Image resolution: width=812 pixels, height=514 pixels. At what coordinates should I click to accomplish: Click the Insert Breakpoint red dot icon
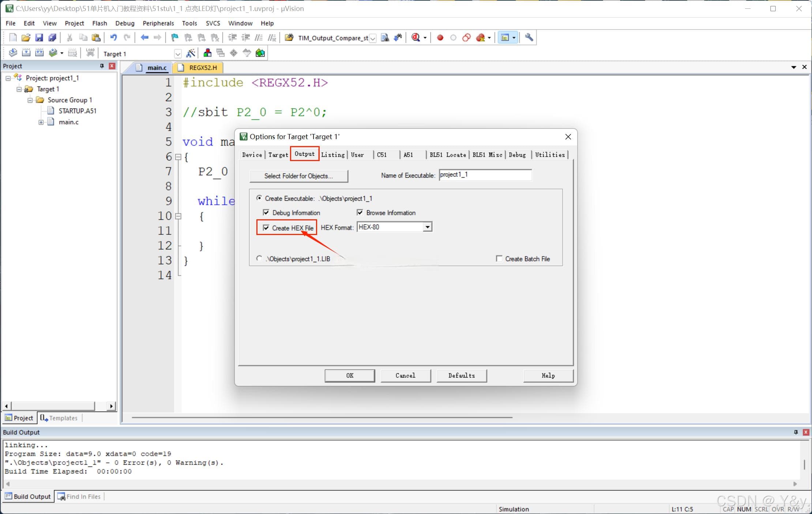[x=440, y=38]
